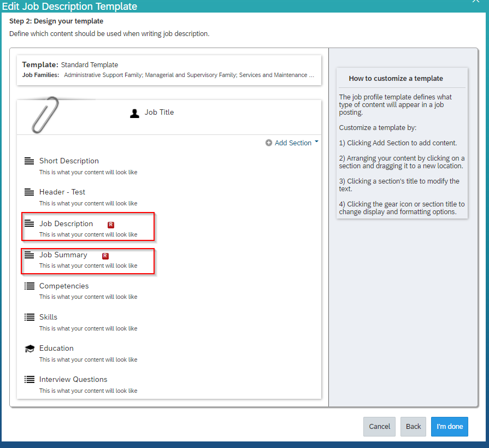Click the Cancel button
The height and width of the screenshot is (448, 489).
click(x=379, y=427)
